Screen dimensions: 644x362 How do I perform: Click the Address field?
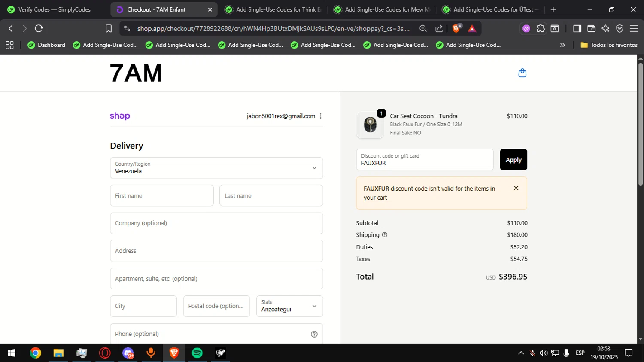216,251
